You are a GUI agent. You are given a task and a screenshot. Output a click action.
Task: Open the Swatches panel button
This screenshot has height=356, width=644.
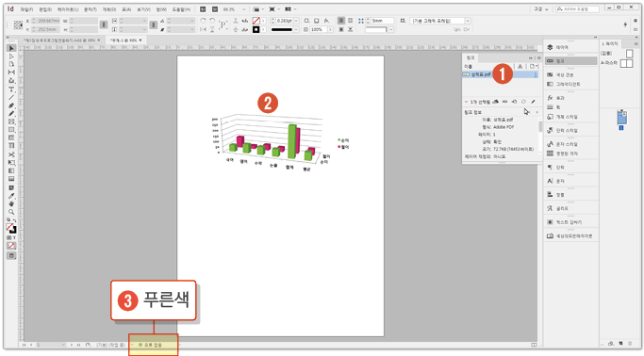[570, 75]
